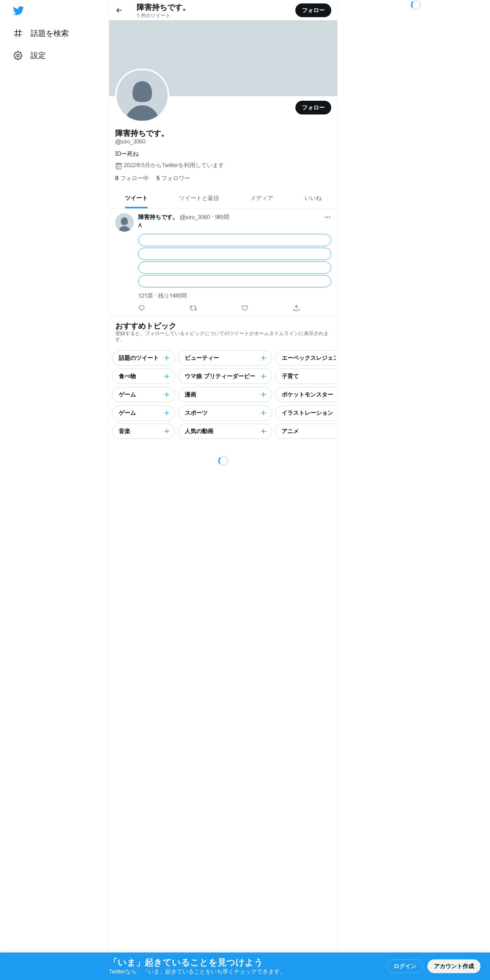The width and height of the screenshot is (490, 980).
Task: Click フォロー button below banner
Action: (x=313, y=108)
